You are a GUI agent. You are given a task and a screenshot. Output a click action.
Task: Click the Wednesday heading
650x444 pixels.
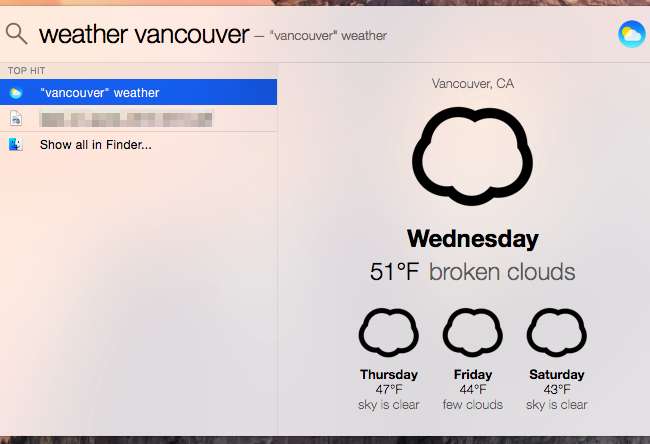click(472, 239)
